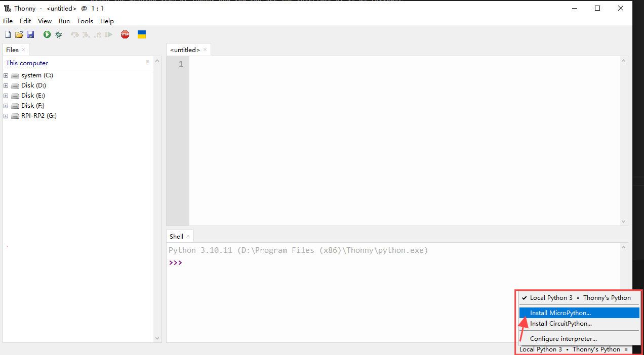Viewport: 644px width, 355px height.
Task: Click the Shell prompt >>> input line
Action: click(x=394, y=263)
